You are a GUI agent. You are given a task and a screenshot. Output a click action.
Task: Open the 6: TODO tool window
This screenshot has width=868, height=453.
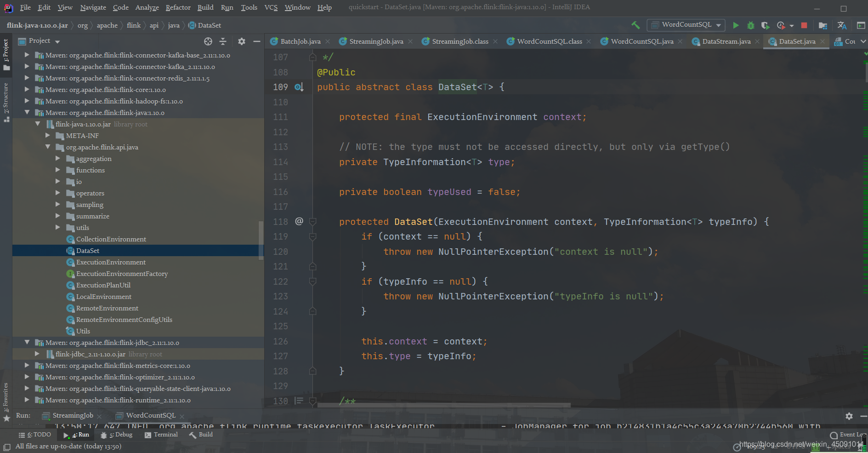click(x=35, y=435)
